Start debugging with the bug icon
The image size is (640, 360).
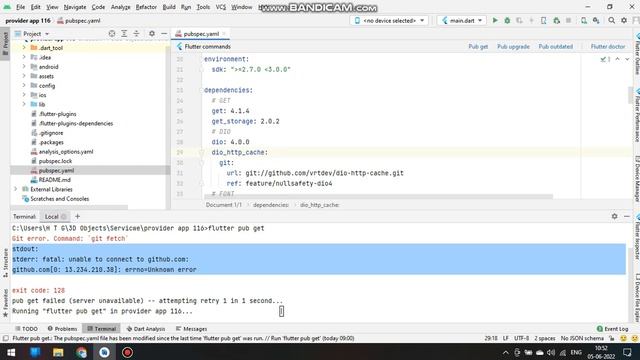[507, 20]
